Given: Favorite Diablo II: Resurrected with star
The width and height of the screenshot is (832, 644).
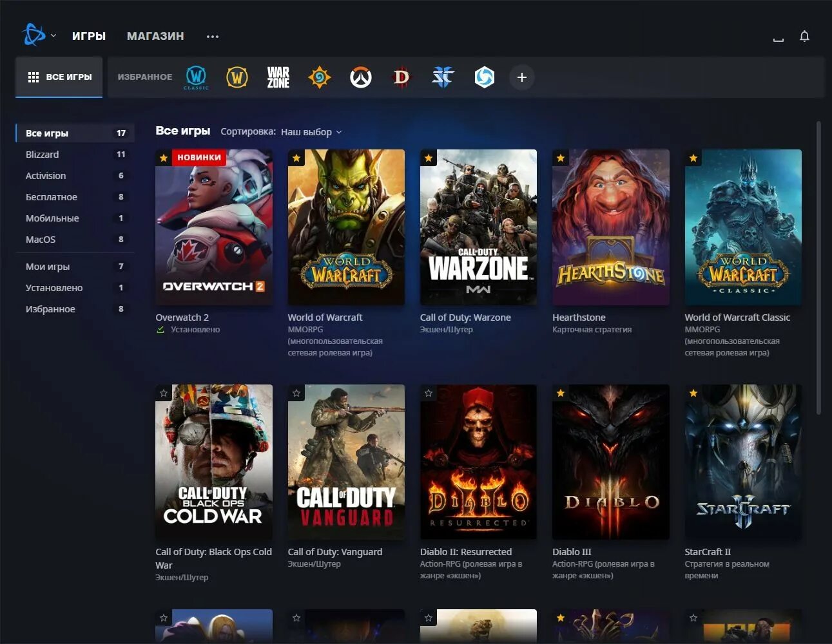Looking at the screenshot, I should (429, 393).
